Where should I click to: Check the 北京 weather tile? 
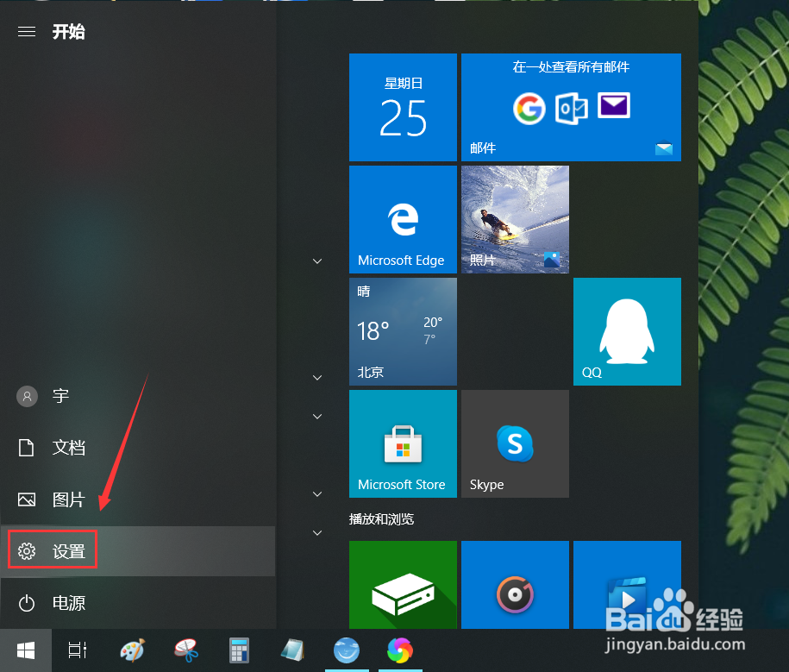[403, 331]
